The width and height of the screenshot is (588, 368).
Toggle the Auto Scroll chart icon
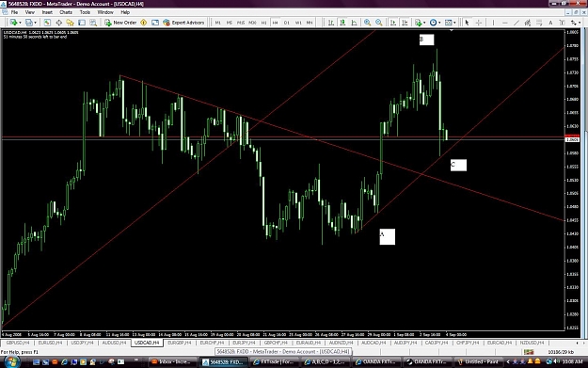[393, 23]
